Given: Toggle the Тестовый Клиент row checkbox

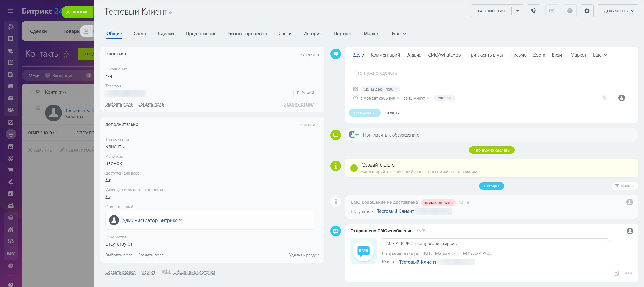Looking at the screenshot, I should tap(29, 107).
